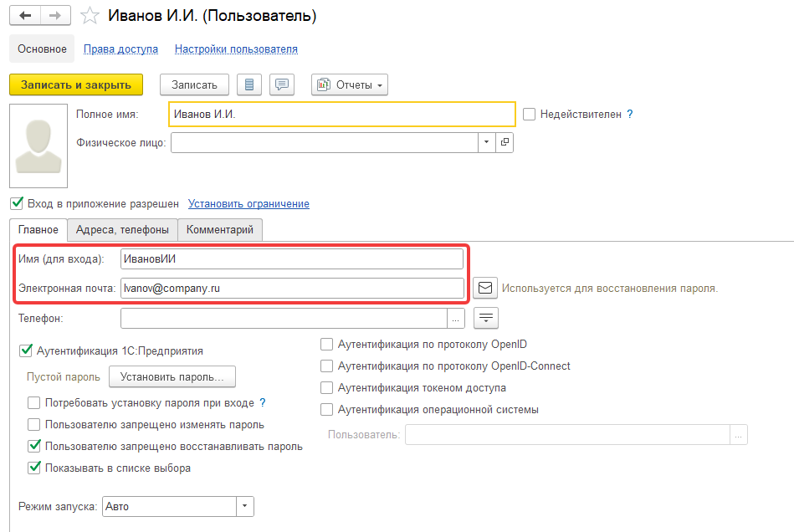Switch to the Основное section

click(42, 49)
